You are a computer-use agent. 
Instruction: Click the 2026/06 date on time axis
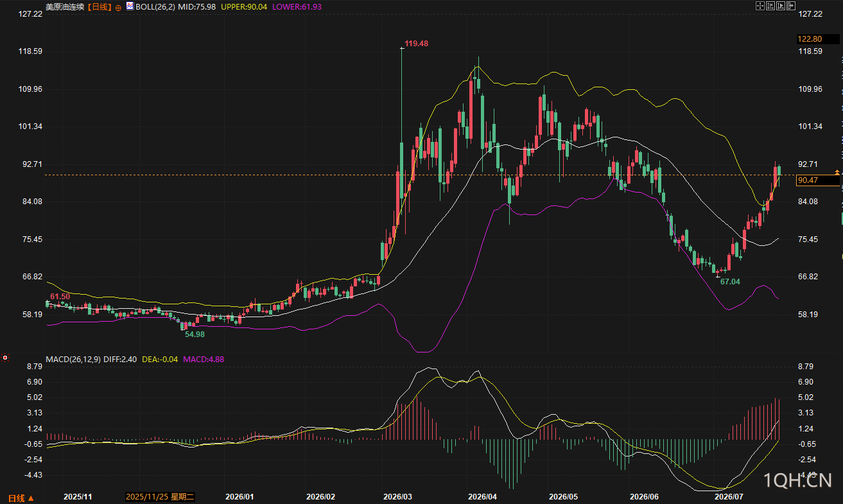pos(645,497)
